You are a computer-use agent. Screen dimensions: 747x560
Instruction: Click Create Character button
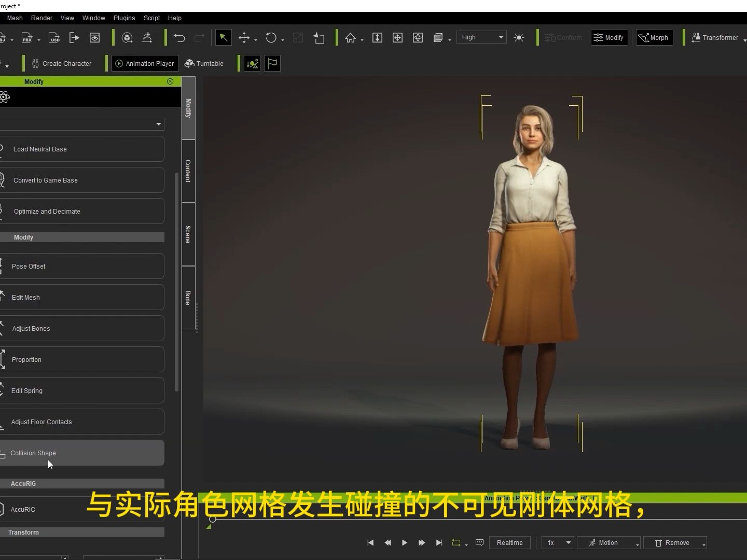61,63
